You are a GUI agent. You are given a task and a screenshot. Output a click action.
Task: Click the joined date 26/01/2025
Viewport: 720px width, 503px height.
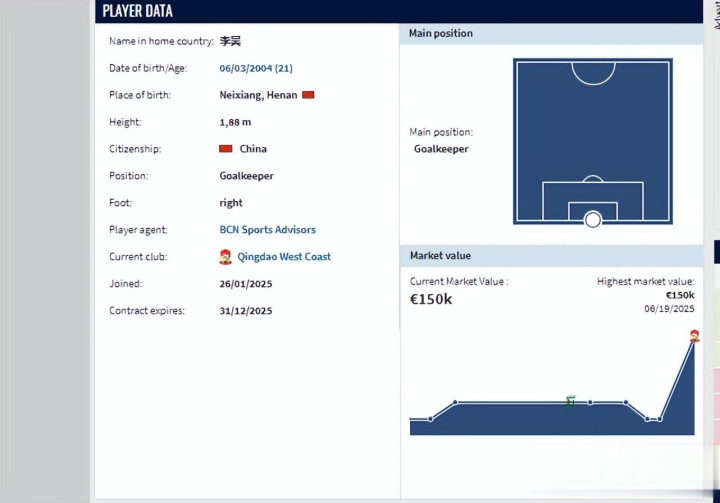click(x=246, y=284)
